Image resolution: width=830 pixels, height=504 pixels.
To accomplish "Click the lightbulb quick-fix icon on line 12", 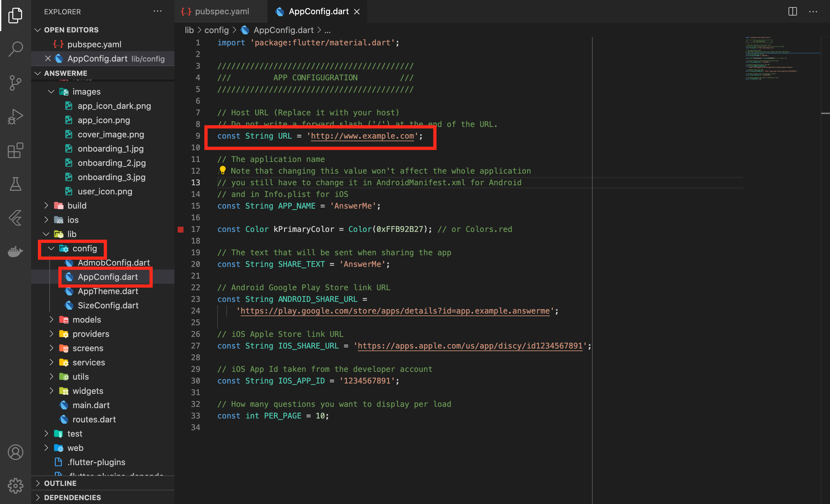I will (x=222, y=170).
